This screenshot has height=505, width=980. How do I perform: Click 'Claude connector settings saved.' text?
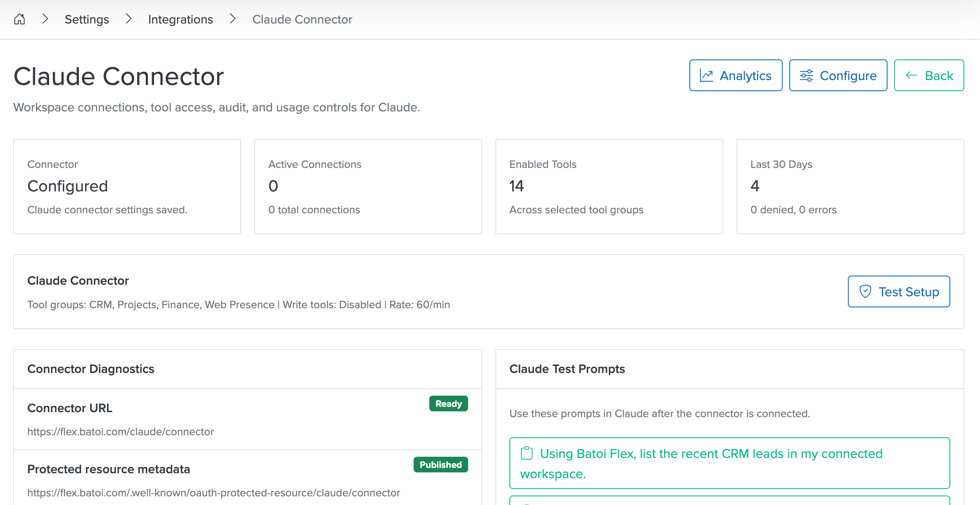point(107,210)
